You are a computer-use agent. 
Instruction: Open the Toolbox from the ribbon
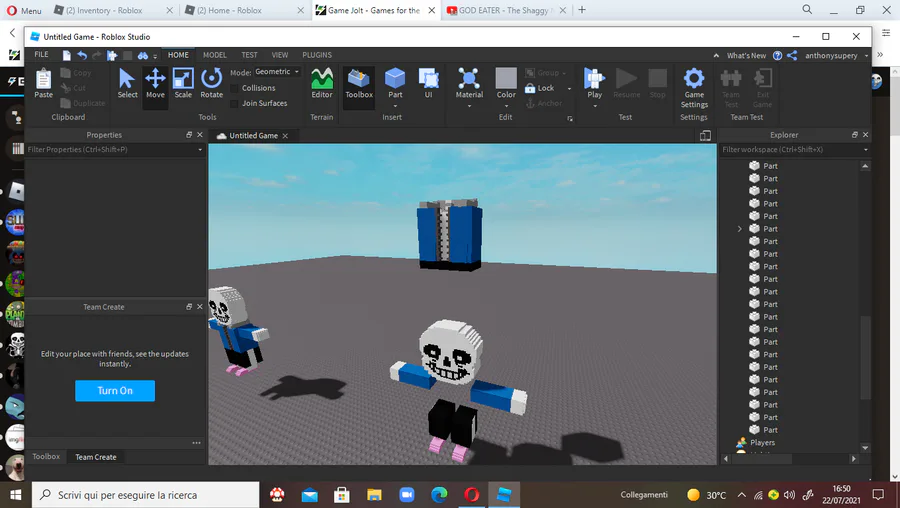coord(359,83)
